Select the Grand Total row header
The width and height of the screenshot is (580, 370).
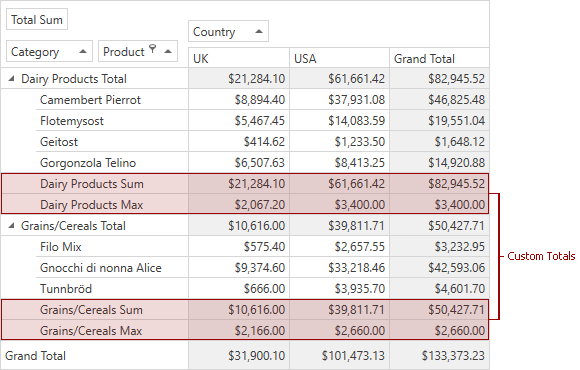point(94,356)
